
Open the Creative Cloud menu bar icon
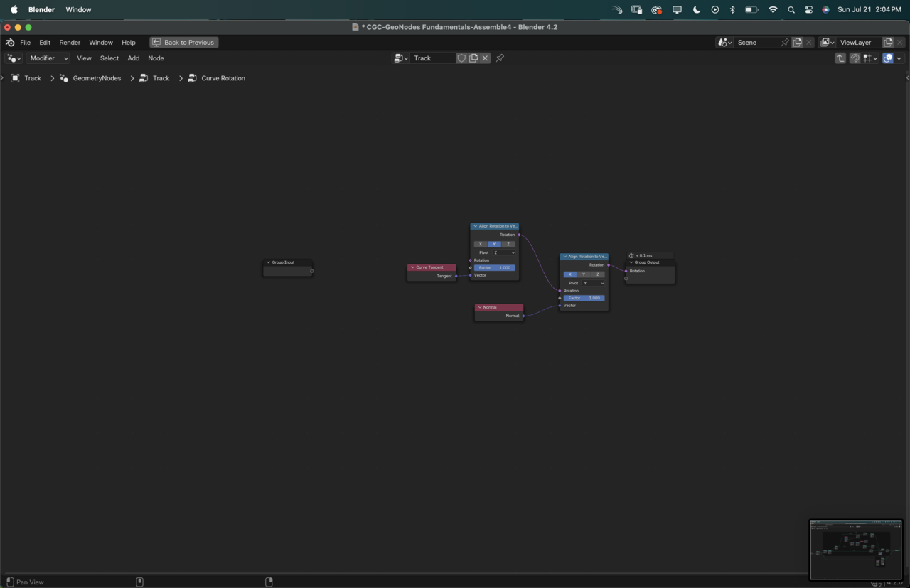657,10
